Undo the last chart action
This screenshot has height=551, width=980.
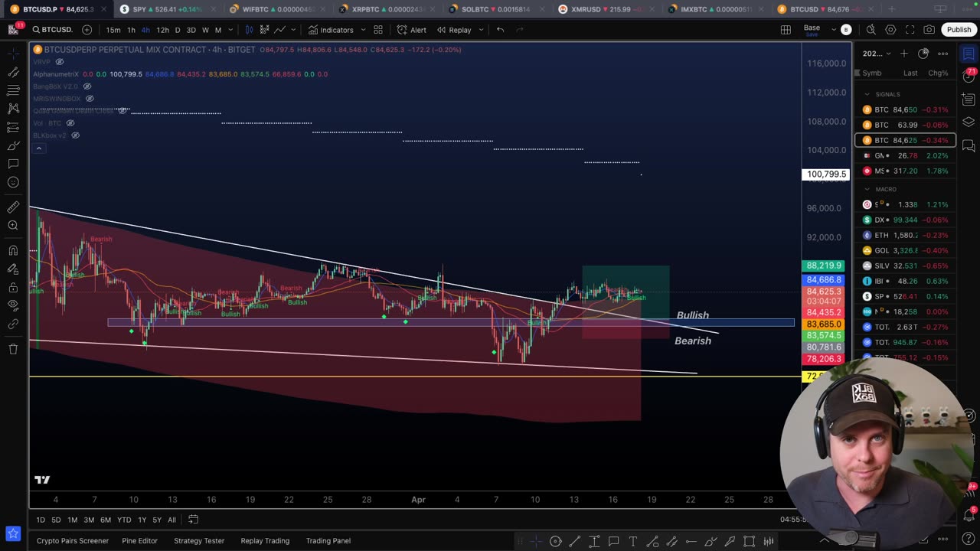point(500,30)
